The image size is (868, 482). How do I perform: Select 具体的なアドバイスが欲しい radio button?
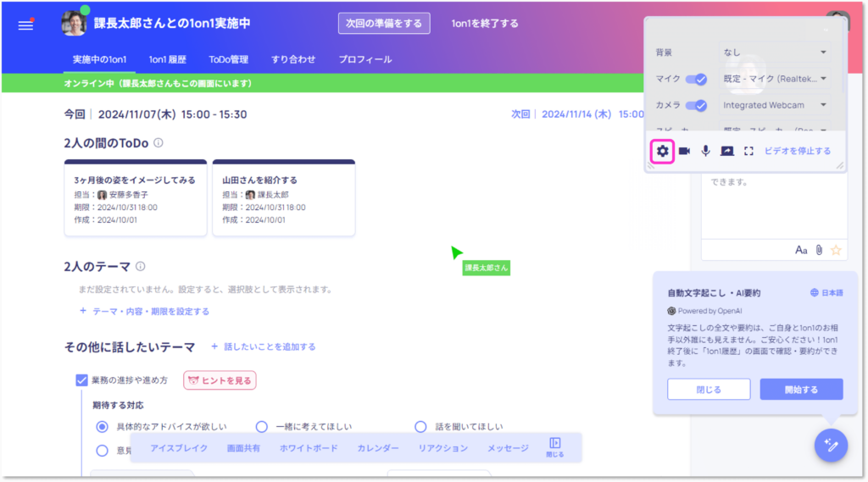pyautogui.click(x=102, y=427)
